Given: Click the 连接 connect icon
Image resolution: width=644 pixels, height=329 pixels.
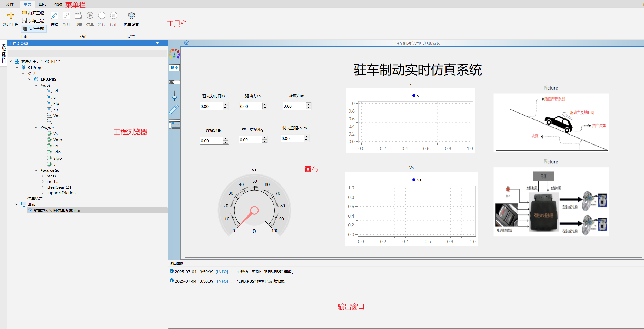Looking at the screenshot, I should (x=55, y=15).
